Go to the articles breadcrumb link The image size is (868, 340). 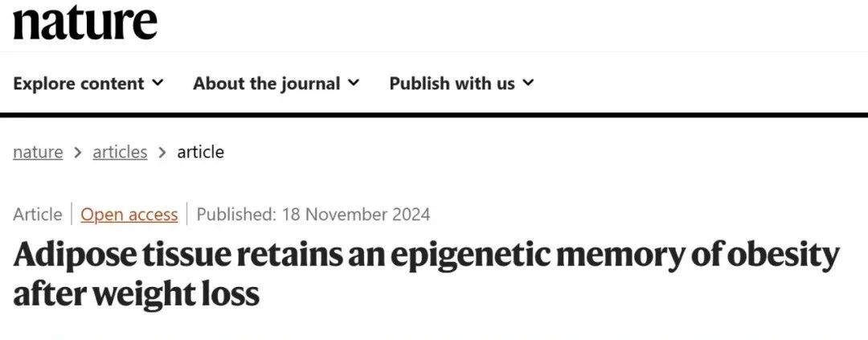(120, 152)
